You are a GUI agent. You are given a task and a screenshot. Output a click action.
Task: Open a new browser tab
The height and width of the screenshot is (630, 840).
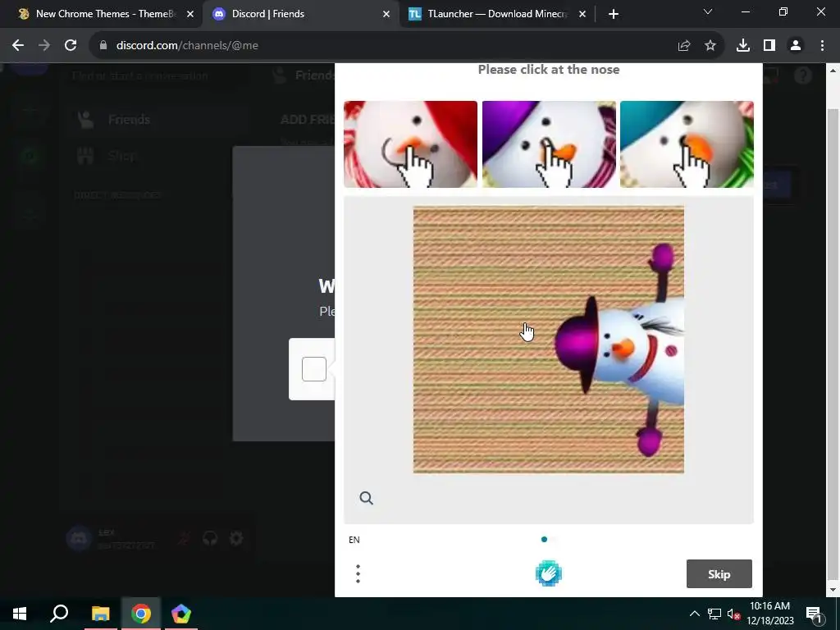614,14
